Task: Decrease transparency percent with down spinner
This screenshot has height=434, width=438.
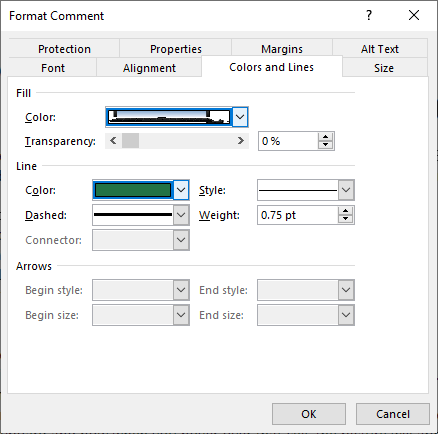Action: coord(326,145)
